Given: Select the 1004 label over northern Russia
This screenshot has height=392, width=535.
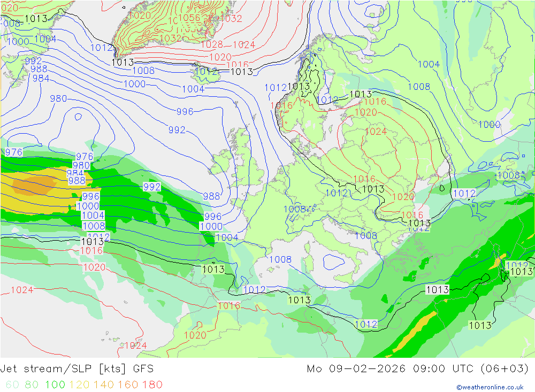Looking at the screenshot, I should (x=429, y=64).
